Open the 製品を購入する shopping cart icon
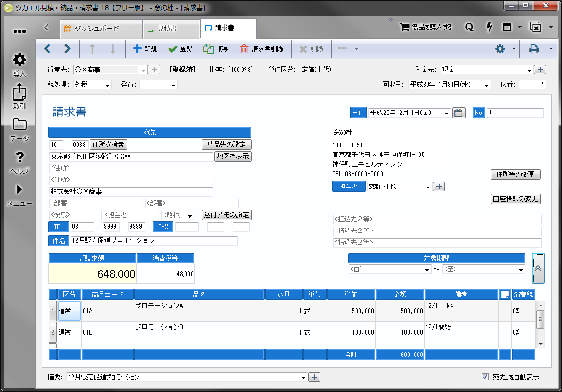 pos(404,27)
